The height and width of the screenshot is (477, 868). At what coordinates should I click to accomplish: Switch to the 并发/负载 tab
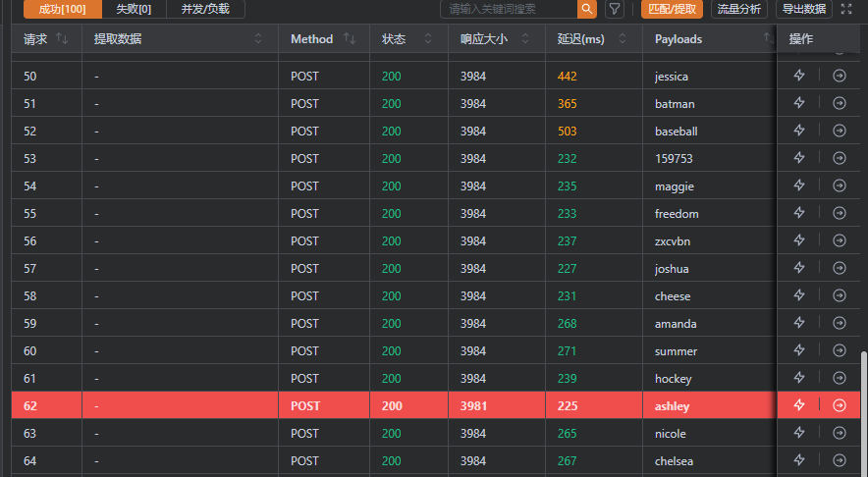click(x=205, y=9)
